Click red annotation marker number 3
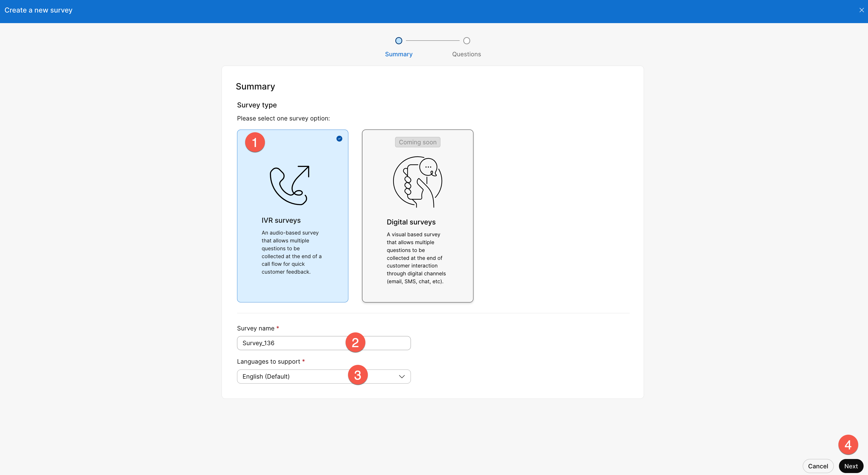The image size is (868, 475). coord(357,375)
